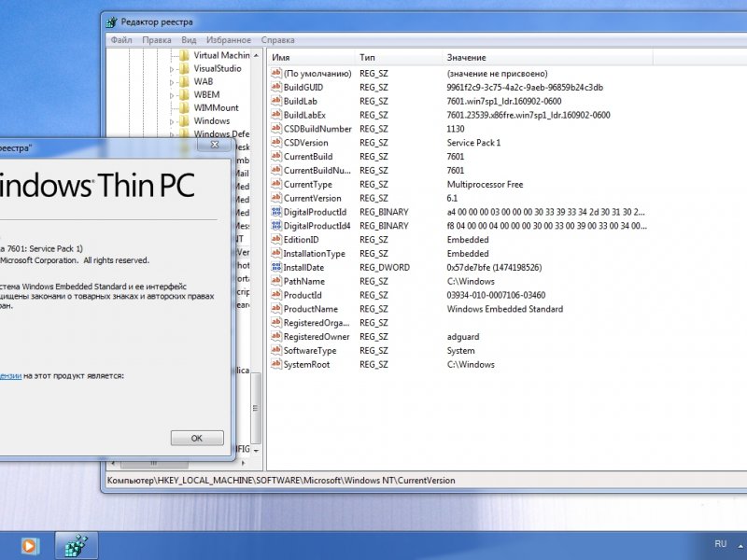Open the license terms link
The height and width of the screenshot is (560, 747).
[x=10, y=376]
